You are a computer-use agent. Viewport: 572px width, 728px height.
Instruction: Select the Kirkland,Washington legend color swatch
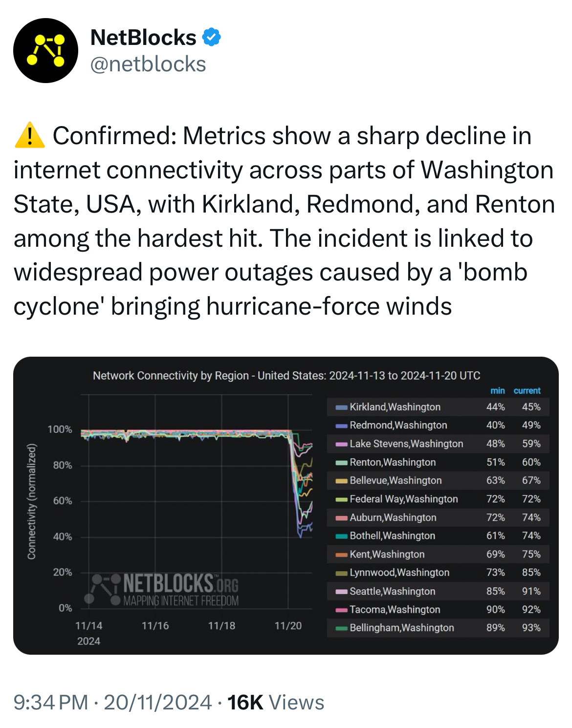pos(341,407)
